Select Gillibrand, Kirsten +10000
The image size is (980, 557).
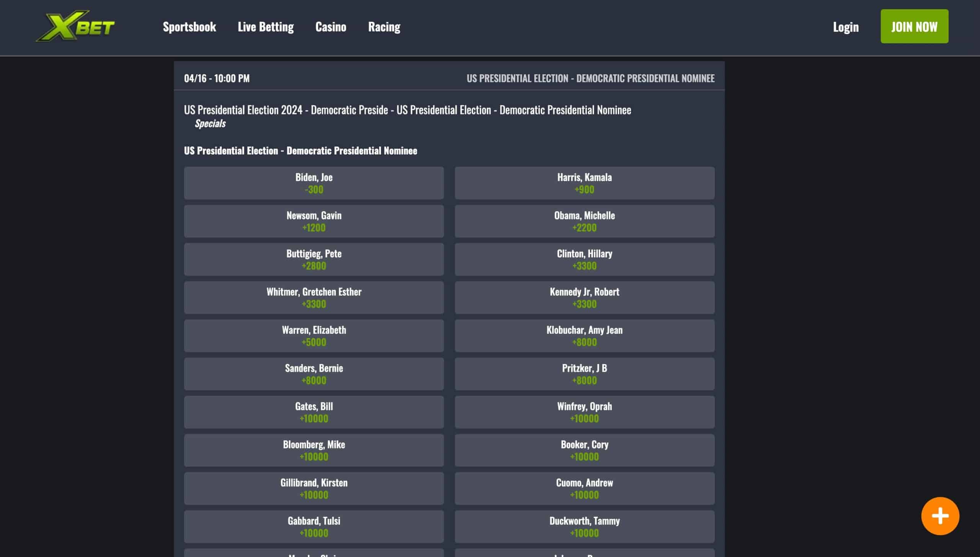(x=314, y=488)
